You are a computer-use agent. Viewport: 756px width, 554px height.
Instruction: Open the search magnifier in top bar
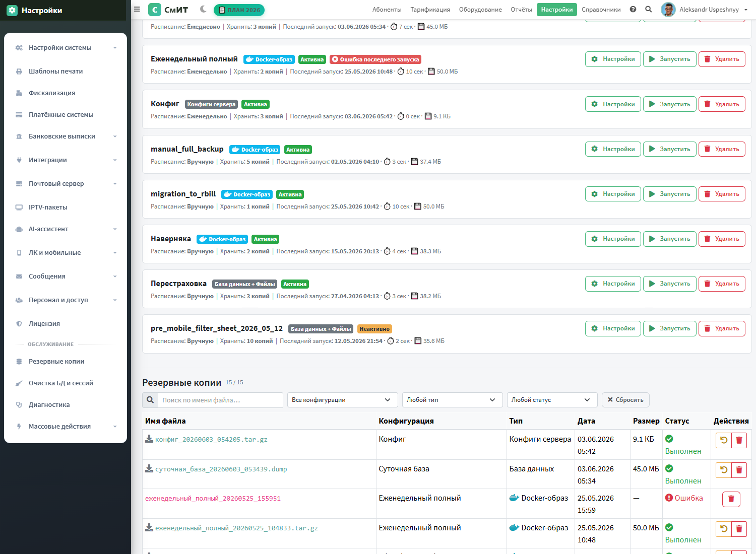point(649,9)
